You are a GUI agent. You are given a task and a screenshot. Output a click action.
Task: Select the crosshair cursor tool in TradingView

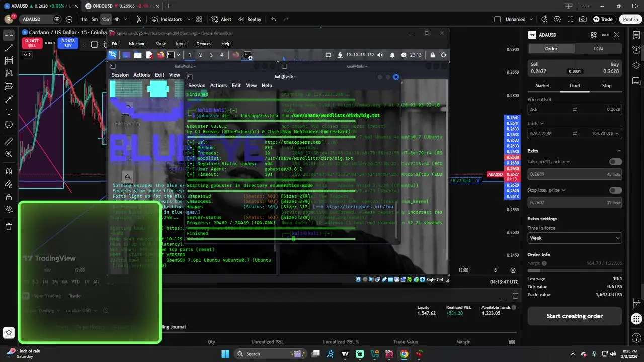(9, 35)
